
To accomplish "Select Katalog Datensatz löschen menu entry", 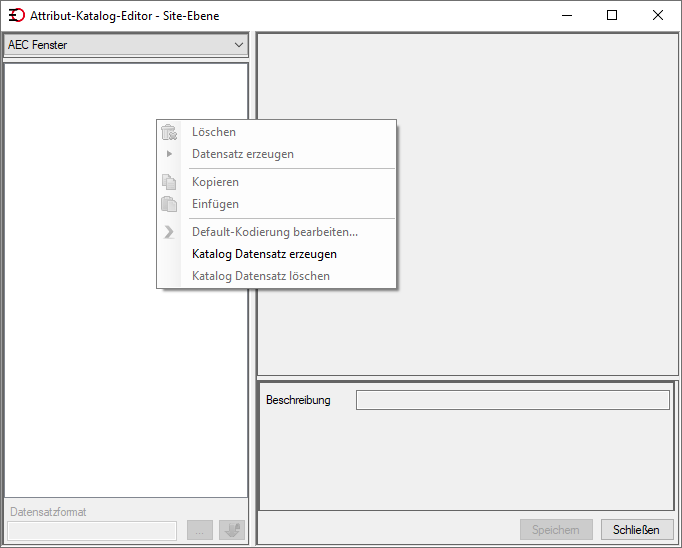I will point(277,276).
